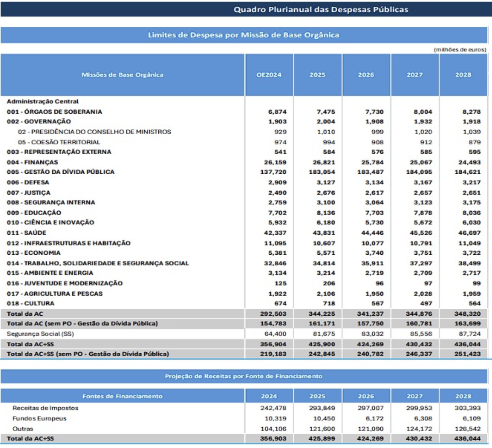Select the '009 - EDUCAÇÃO' row label

[34, 213]
